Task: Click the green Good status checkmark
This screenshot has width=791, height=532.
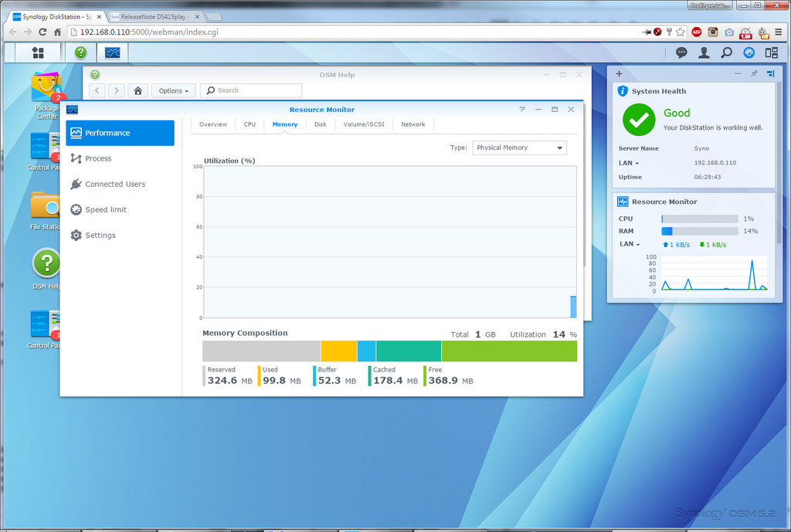Action: pyautogui.click(x=639, y=120)
